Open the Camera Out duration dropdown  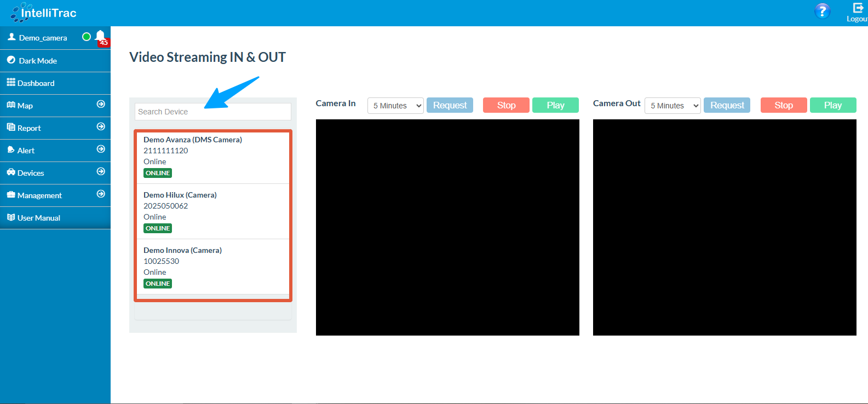pos(672,106)
